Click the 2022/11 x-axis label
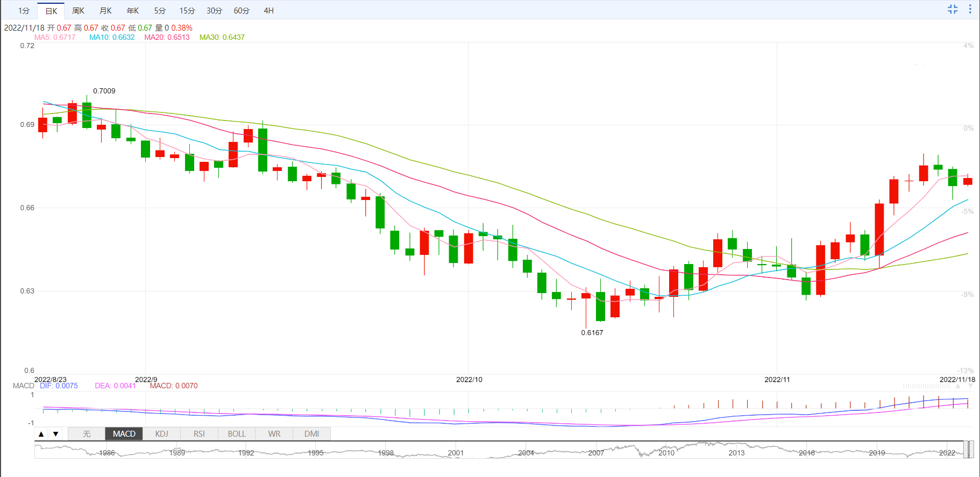 [x=777, y=379]
